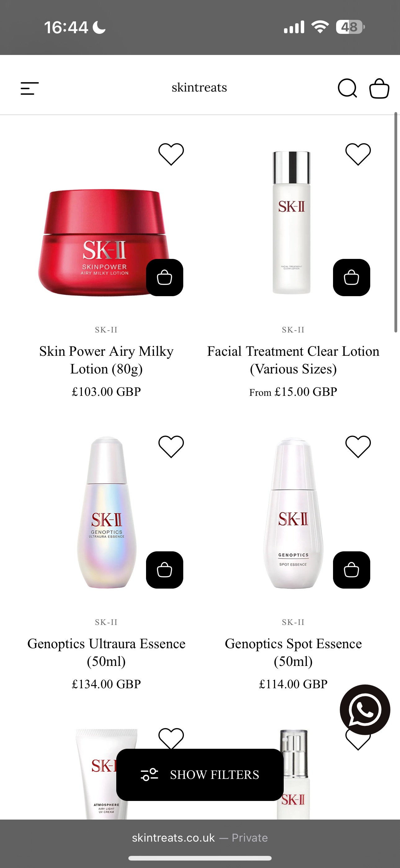
Task: Open Skin Power Airy Milky Lotion product title
Action: tap(106, 360)
